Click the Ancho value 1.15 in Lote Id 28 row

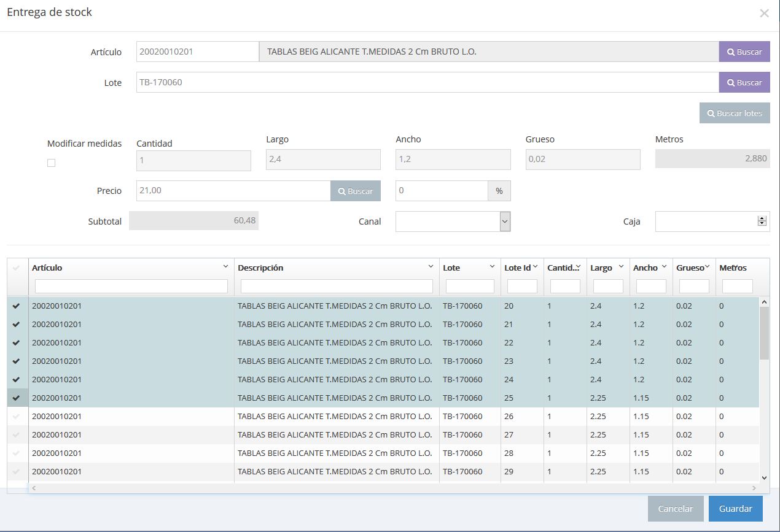coord(641,453)
